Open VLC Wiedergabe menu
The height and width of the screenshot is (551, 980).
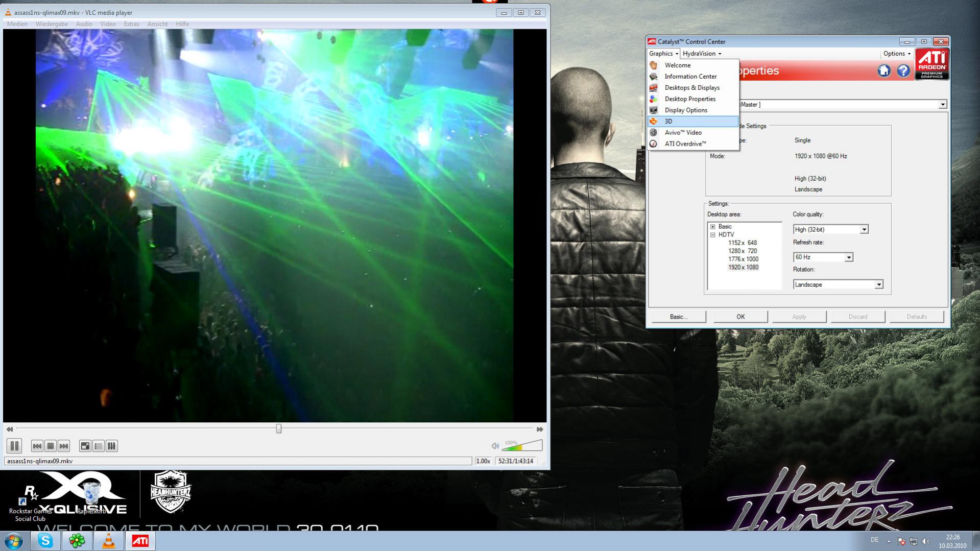coord(52,24)
